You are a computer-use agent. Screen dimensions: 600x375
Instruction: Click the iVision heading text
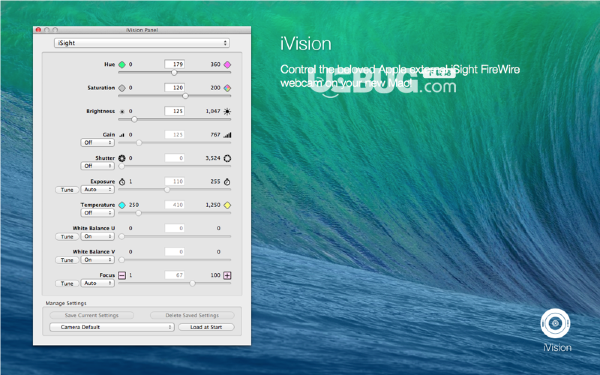pos(306,44)
